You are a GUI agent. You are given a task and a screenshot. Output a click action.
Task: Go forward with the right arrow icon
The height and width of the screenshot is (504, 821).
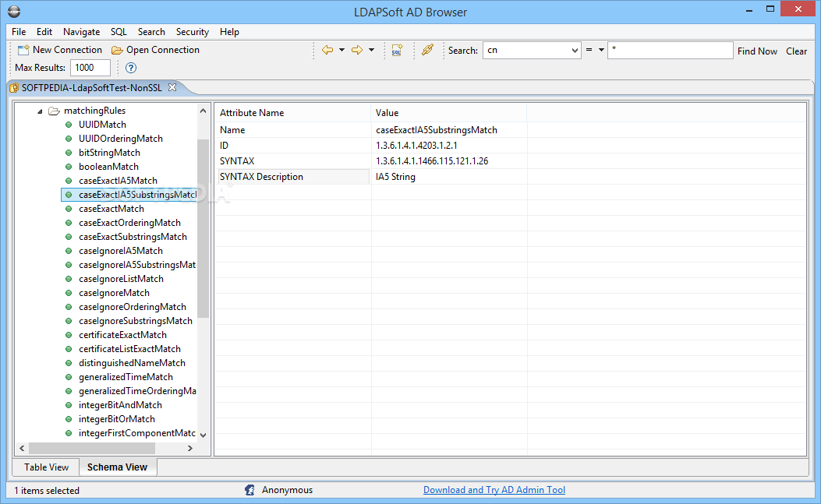click(357, 50)
